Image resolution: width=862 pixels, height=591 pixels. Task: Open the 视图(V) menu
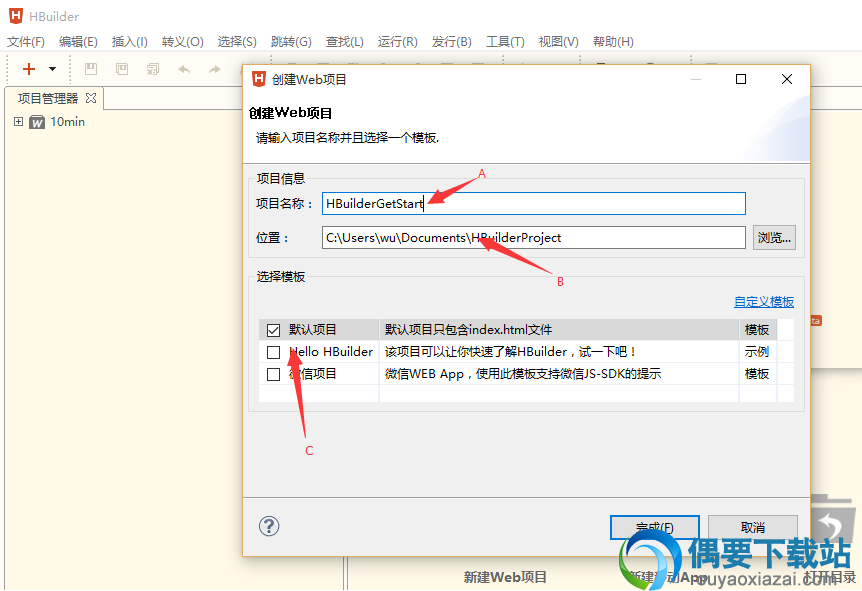coord(559,42)
